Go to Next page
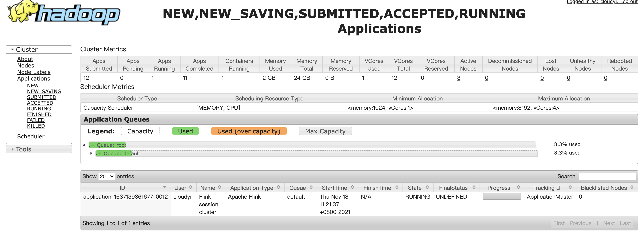Screen dimensions: 644x245 click(609, 223)
